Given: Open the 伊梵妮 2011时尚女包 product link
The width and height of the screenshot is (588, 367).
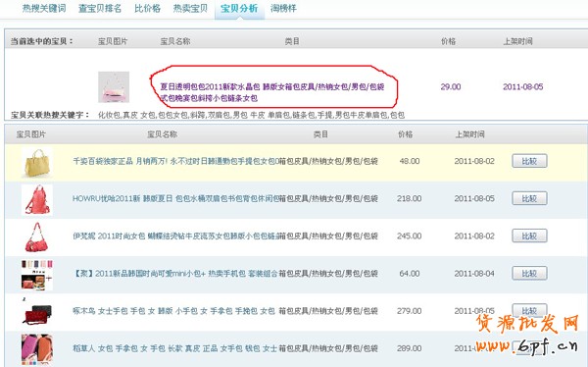Looking at the screenshot, I should (175, 236).
